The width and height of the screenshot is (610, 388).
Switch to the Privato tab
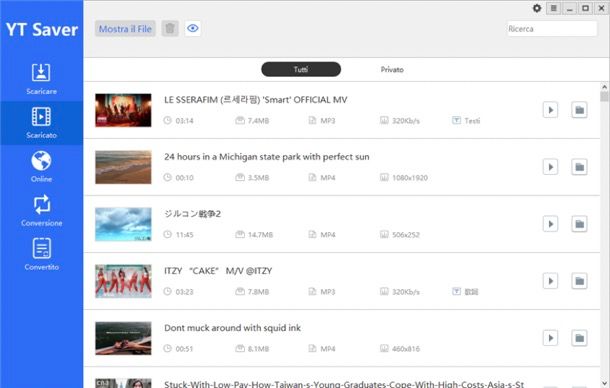392,69
